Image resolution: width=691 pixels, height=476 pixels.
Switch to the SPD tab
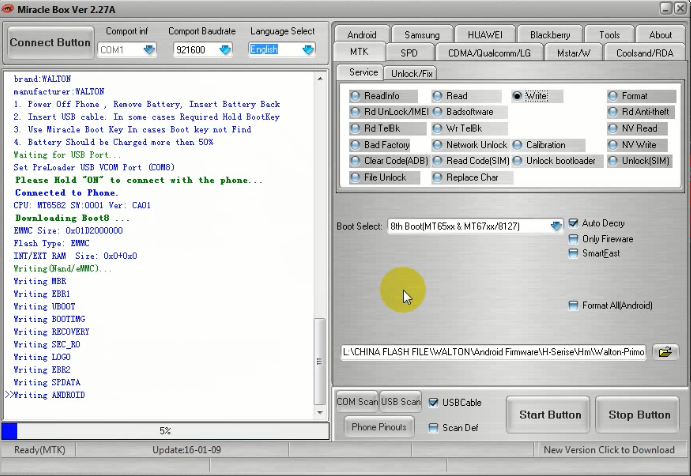coord(409,53)
